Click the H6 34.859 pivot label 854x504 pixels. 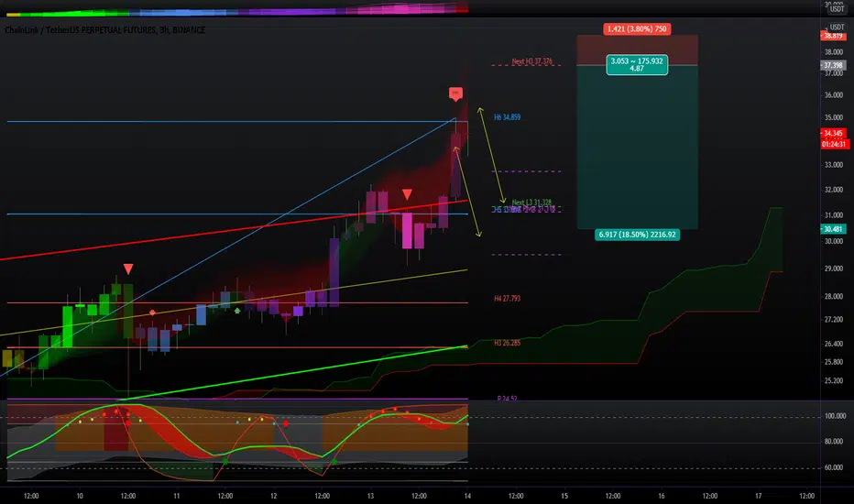[x=507, y=117]
